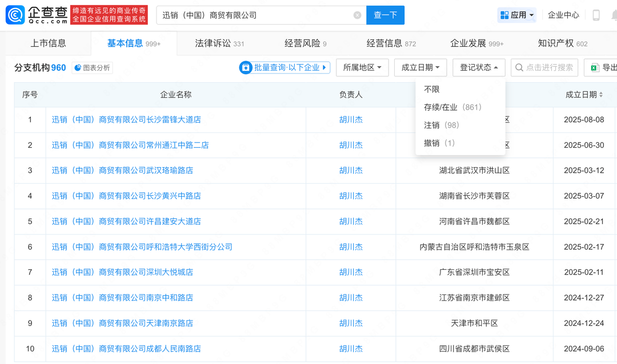Open 长沙雷锋大道店 branch link
This screenshot has width=617, height=364.
coord(126,120)
